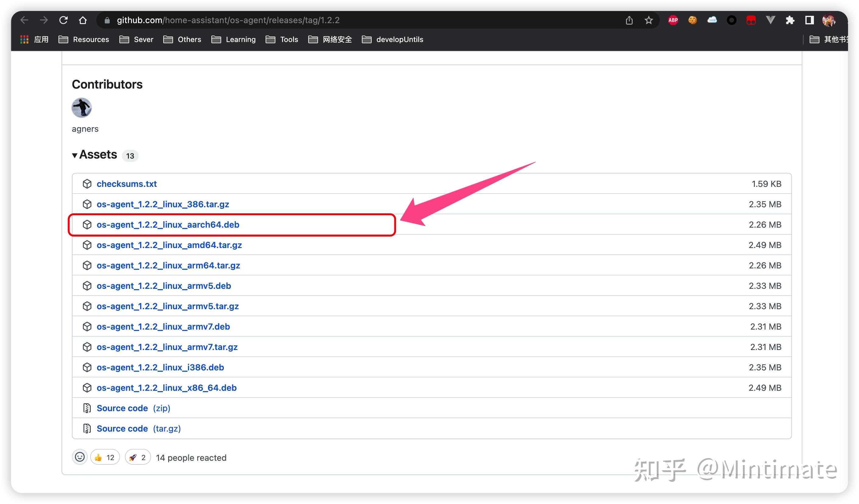Screen dimensions: 859x504
Task: Click the package icon beside linux_amd64.tar.gz
Action: 87,245
